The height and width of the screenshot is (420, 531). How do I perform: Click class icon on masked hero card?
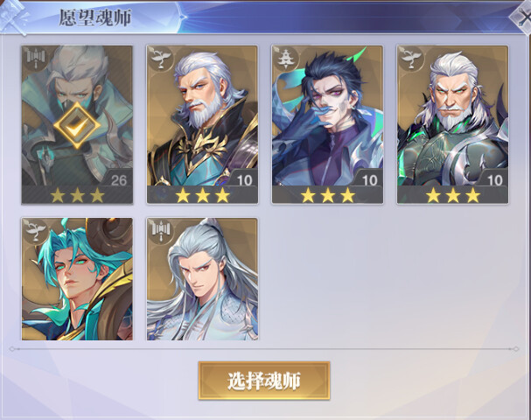point(35,59)
